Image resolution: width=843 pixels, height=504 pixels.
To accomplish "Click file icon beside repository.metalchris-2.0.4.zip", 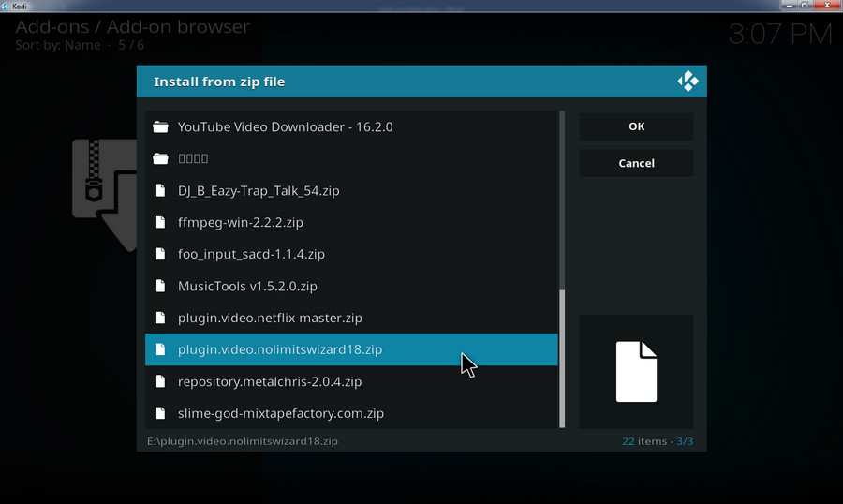I will point(160,381).
